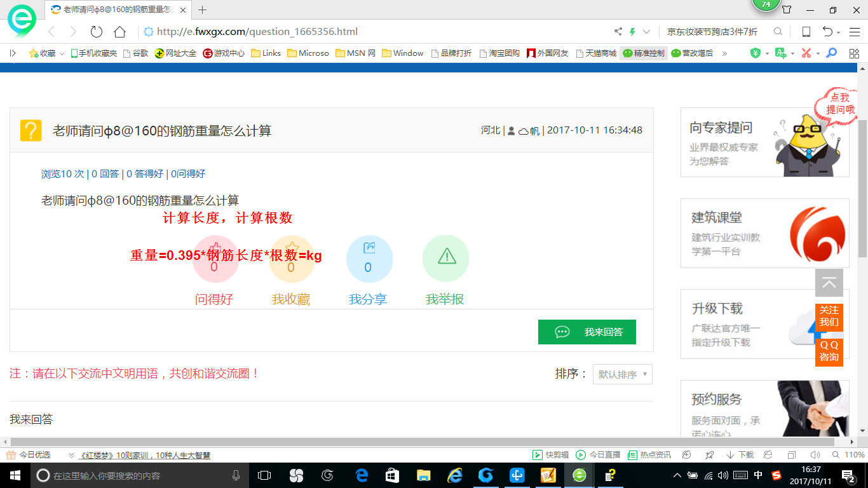868x488 pixels.
Task: Toggle the bookmark sidebar arrow
Action: [x=13, y=53]
